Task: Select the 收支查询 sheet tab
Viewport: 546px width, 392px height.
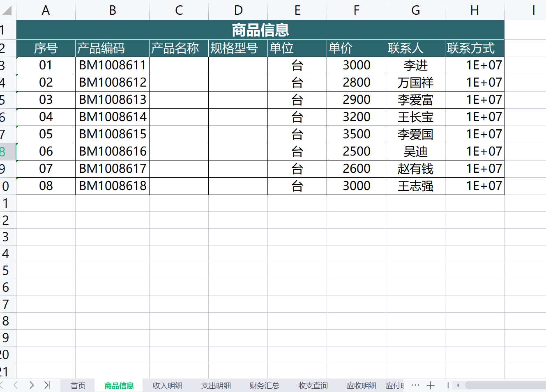Action: point(313,385)
